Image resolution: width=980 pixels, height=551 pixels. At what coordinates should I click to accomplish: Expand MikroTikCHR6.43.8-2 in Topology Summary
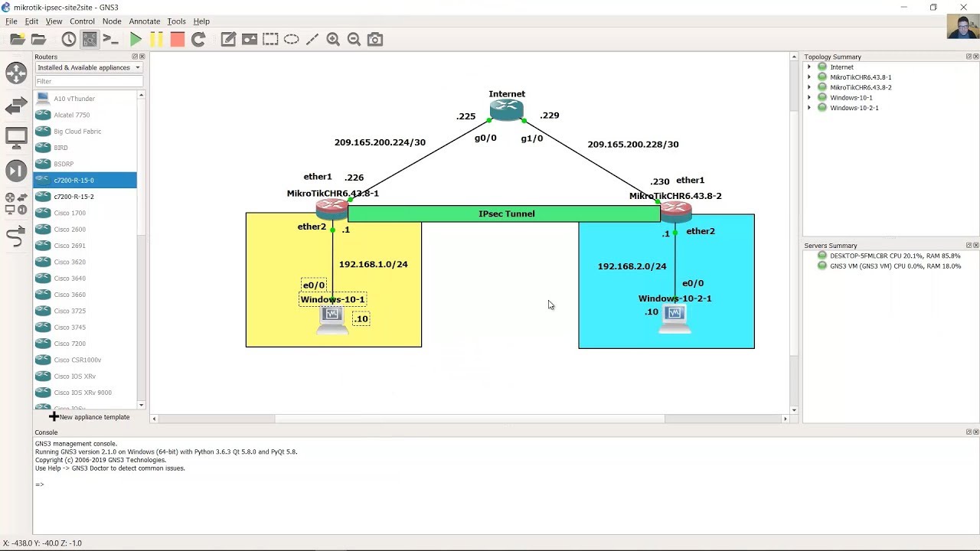809,87
